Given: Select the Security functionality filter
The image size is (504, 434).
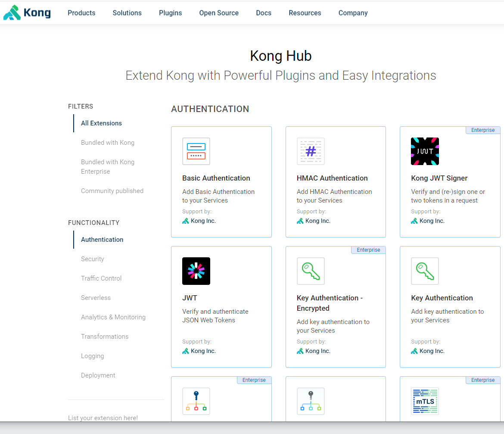Looking at the screenshot, I should pyautogui.click(x=93, y=259).
